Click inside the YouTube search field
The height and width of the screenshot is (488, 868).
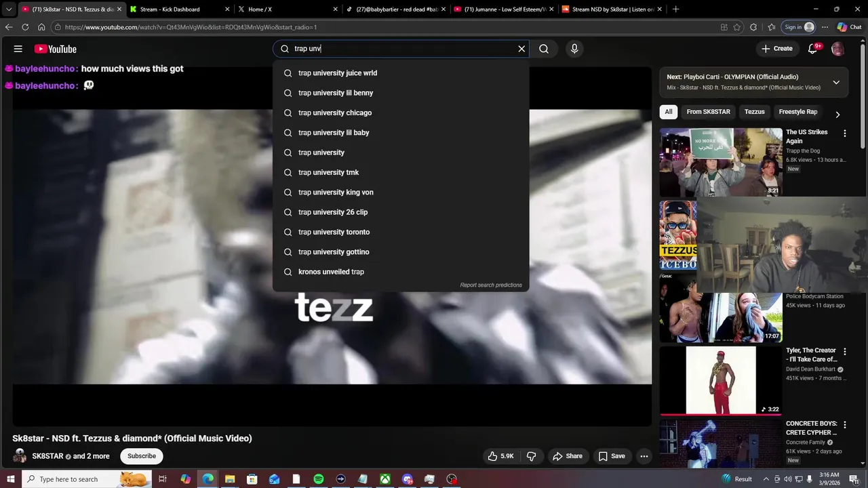point(400,49)
